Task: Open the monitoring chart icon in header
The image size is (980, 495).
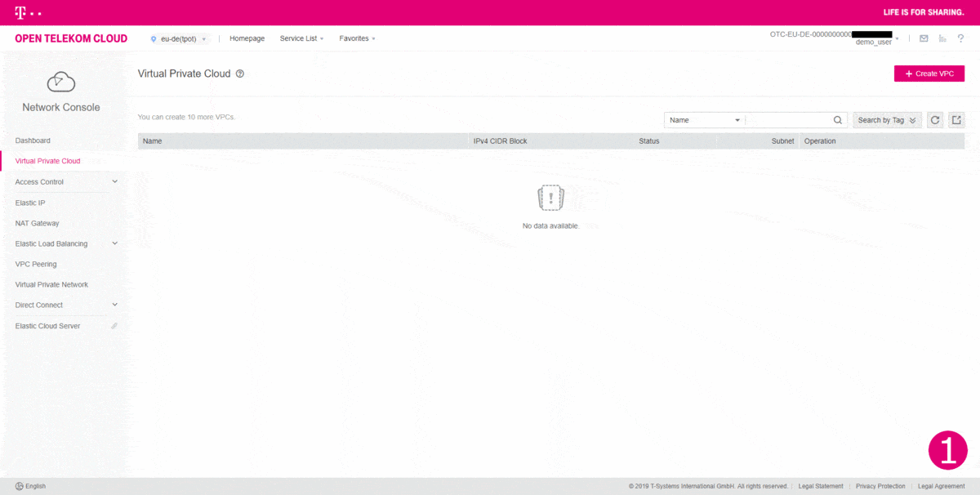Action: [x=942, y=38]
